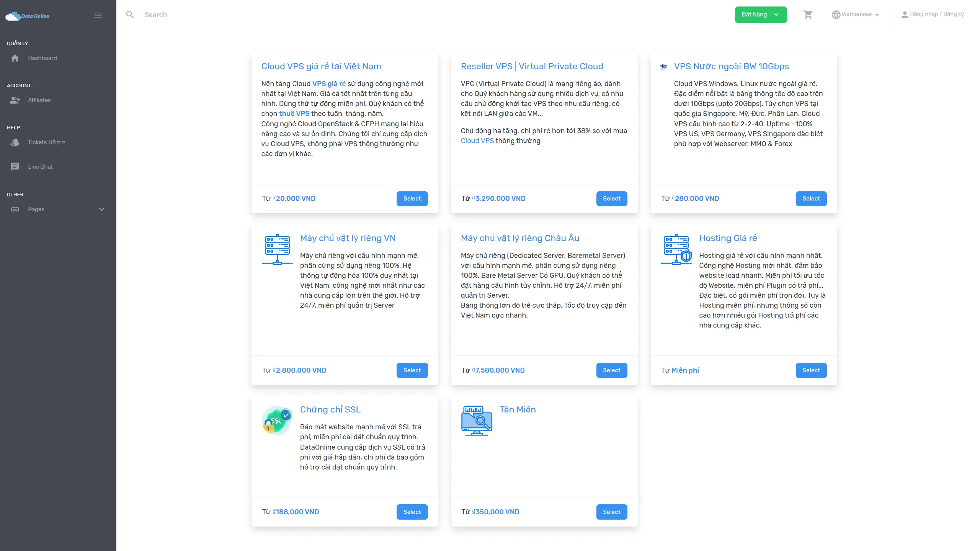Select Cloud VPS giá rẻ plan

tap(412, 199)
